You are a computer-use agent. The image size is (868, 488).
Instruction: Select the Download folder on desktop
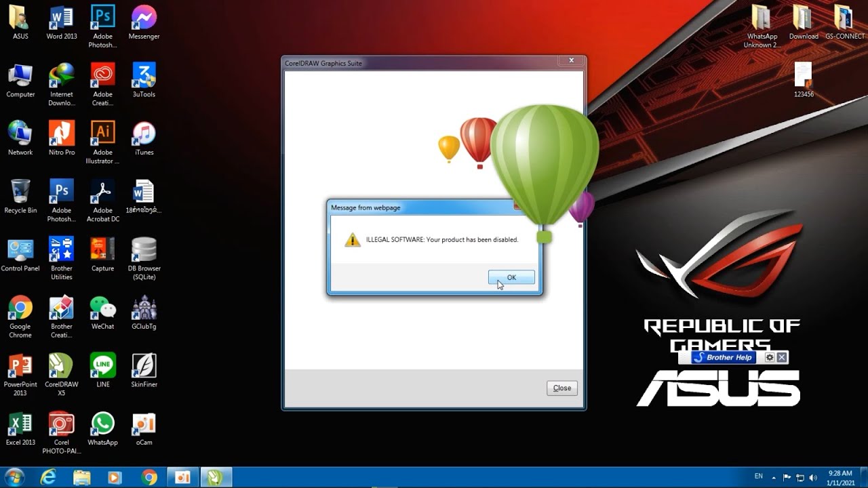804,22
